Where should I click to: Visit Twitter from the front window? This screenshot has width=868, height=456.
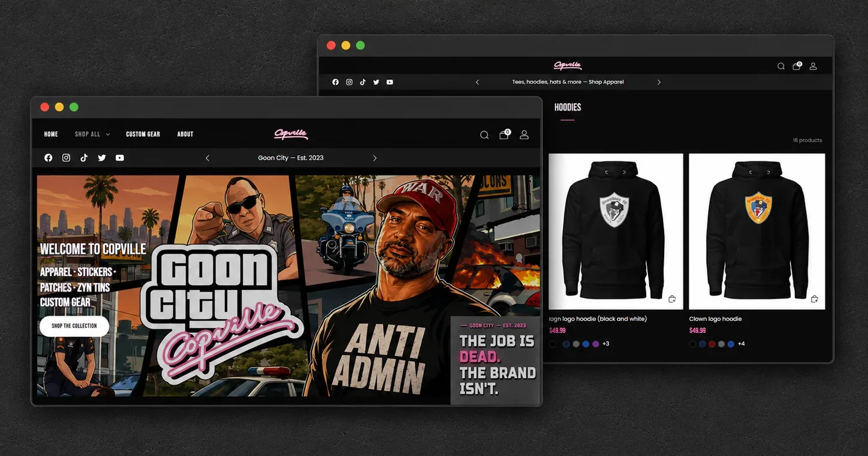pos(102,158)
